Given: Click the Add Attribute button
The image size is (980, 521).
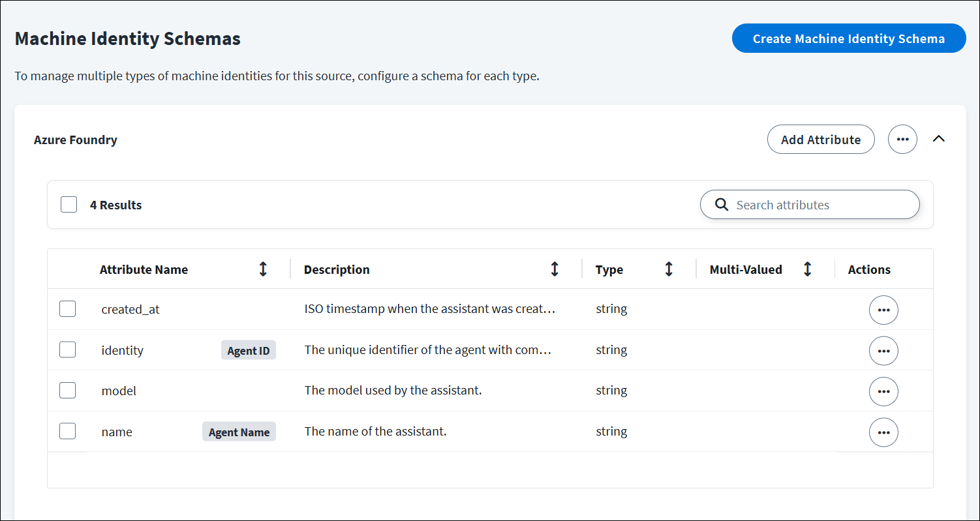Looking at the screenshot, I should click(x=820, y=140).
